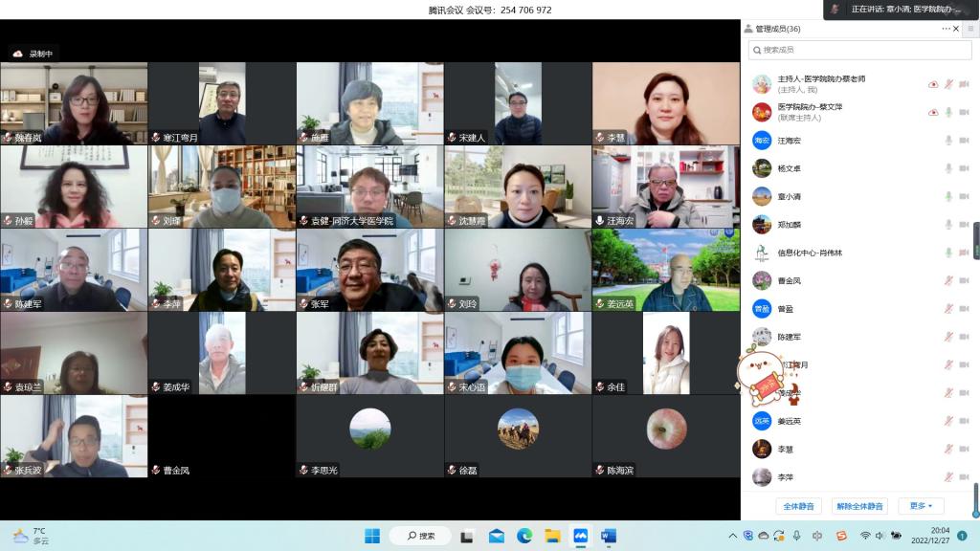Click the hamburger menu icon beside the members panel
Image resolution: width=980 pixels, height=551 pixels.
[969, 29]
